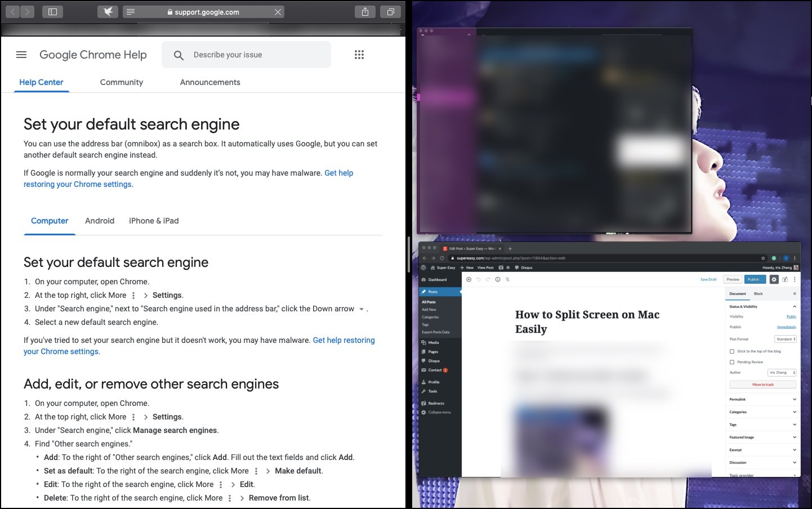Toggle the WordPress settings gear button

pos(774,279)
